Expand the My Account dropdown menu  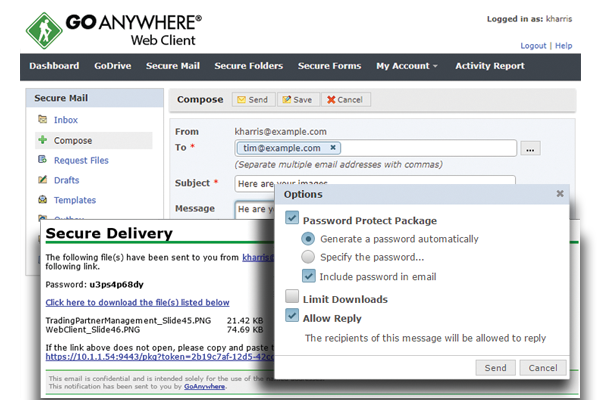pyautogui.click(x=406, y=66)
